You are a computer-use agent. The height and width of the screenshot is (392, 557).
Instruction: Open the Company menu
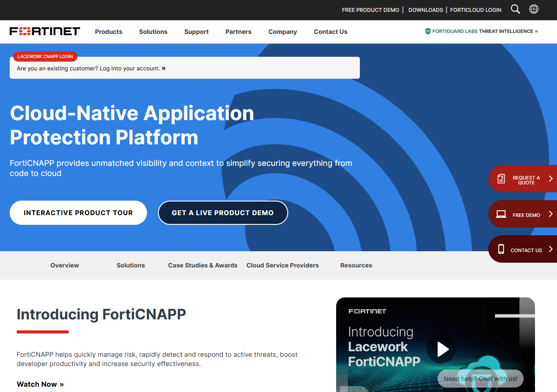tap(282, 32)
